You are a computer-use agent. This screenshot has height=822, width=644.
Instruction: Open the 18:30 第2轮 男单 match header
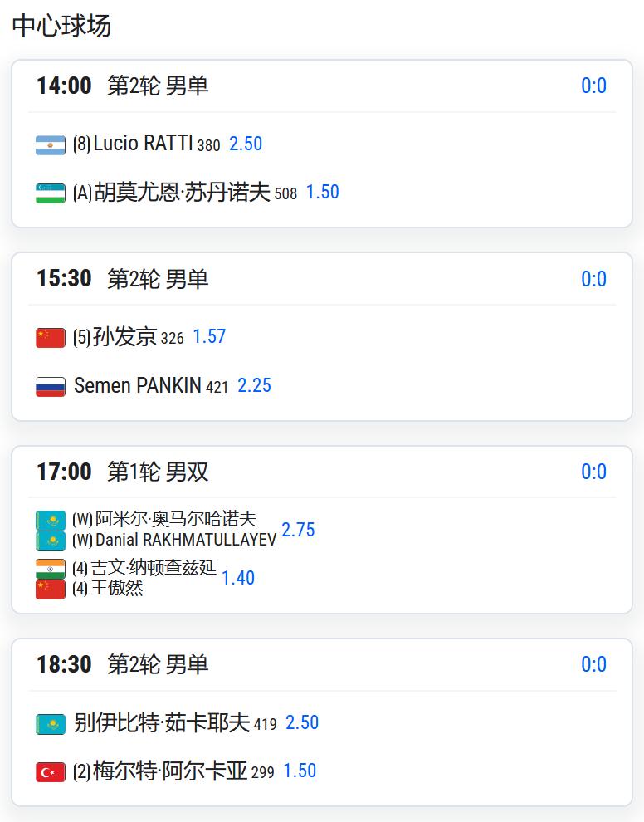(322, 664)
